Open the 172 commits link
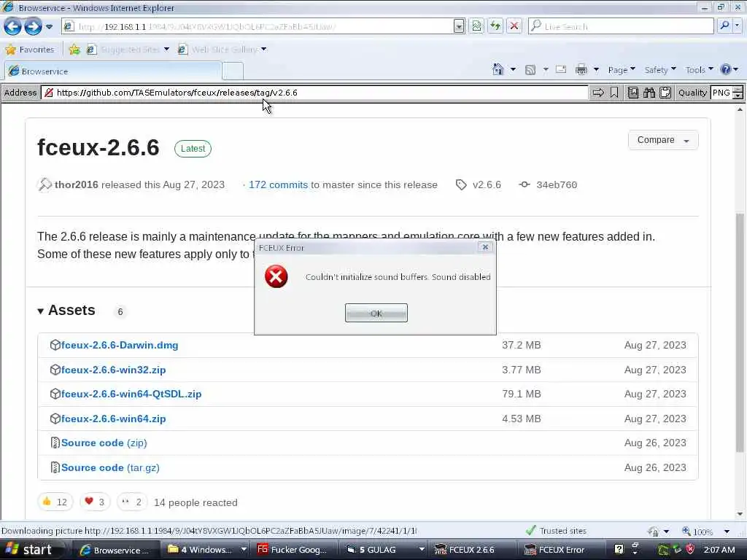 click(x=278, y=184)
